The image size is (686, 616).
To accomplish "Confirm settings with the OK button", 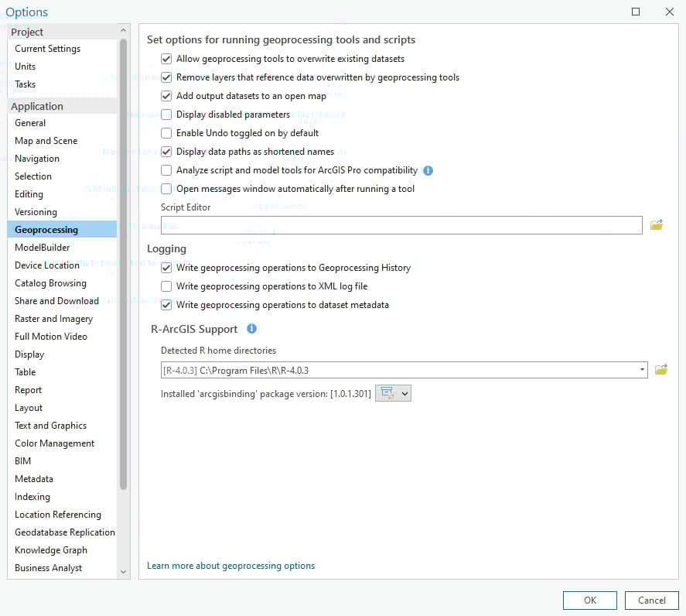I will 589,600.
